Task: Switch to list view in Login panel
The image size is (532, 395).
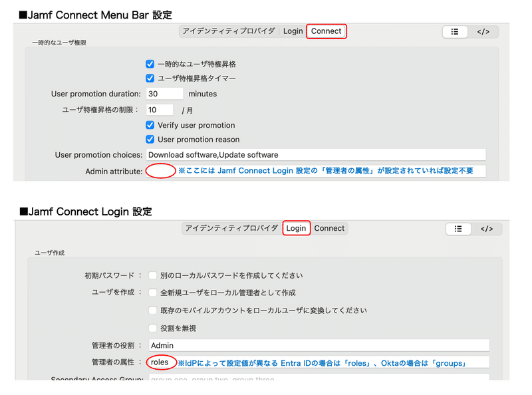Action: 458,229
